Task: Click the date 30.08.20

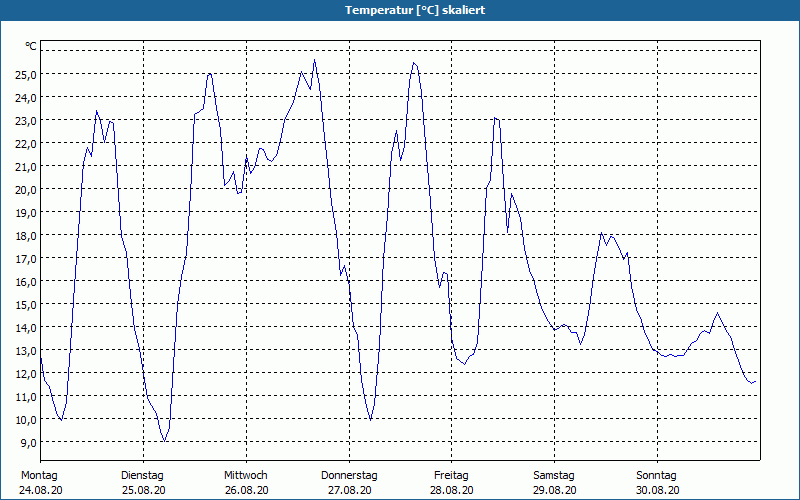Action: [658, 490]
